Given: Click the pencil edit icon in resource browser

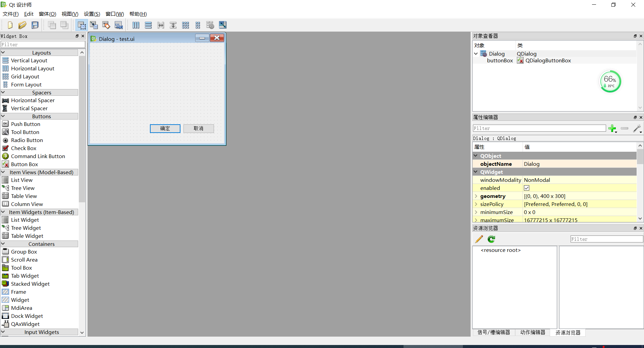Looking at the screenshot, I should [x=479, y=239].
